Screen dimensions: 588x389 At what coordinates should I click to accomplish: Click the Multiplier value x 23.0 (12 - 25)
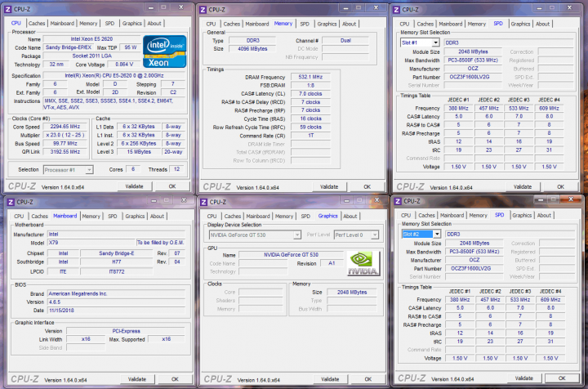(x=65, y=135)
